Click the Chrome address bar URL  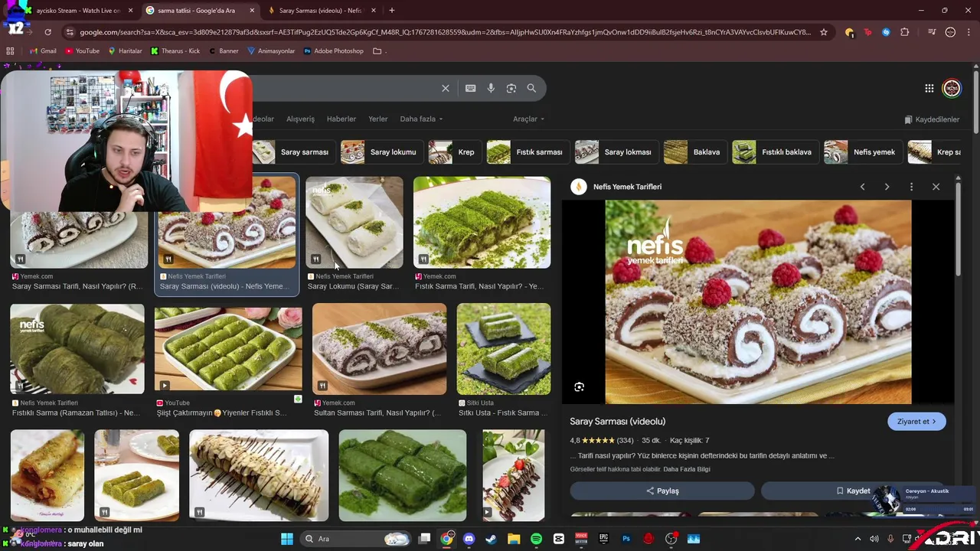click(444, 32)
